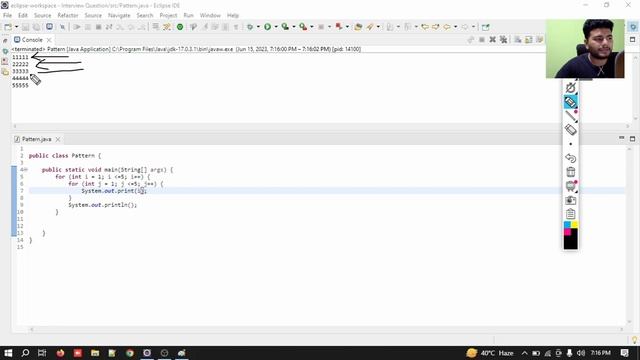Click the Last Edit Location arrow icon
640x360 pixels.
pos(425,27)
